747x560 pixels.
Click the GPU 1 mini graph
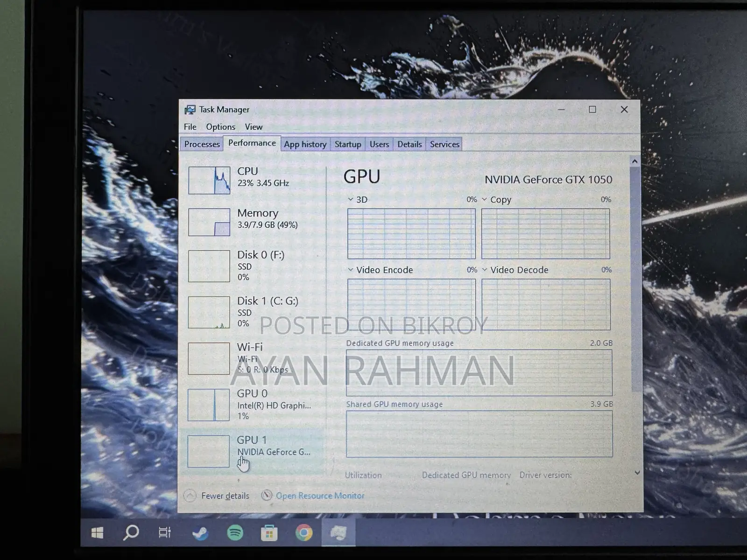click(209, 451)
